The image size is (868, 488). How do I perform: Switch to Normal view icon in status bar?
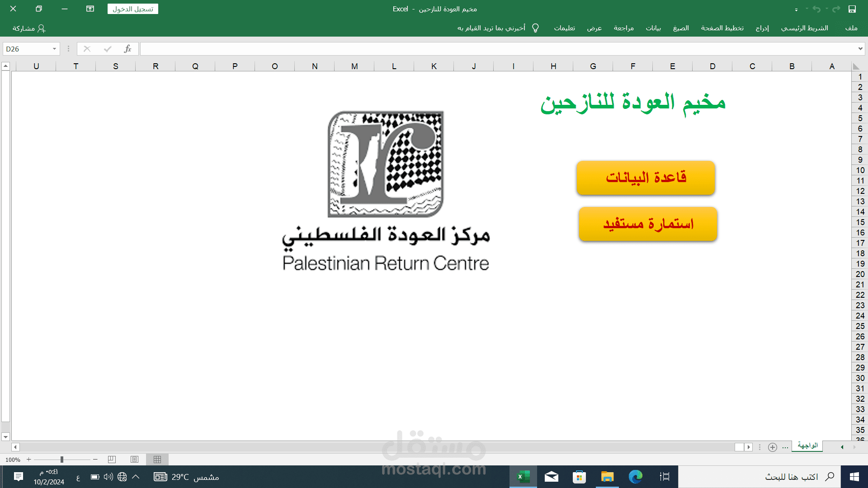coord(157,460)
